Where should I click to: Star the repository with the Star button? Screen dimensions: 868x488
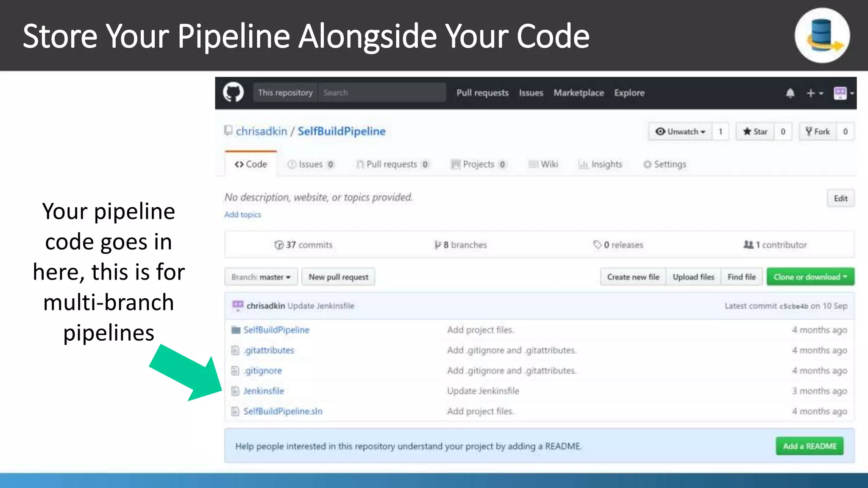(755, 131)
